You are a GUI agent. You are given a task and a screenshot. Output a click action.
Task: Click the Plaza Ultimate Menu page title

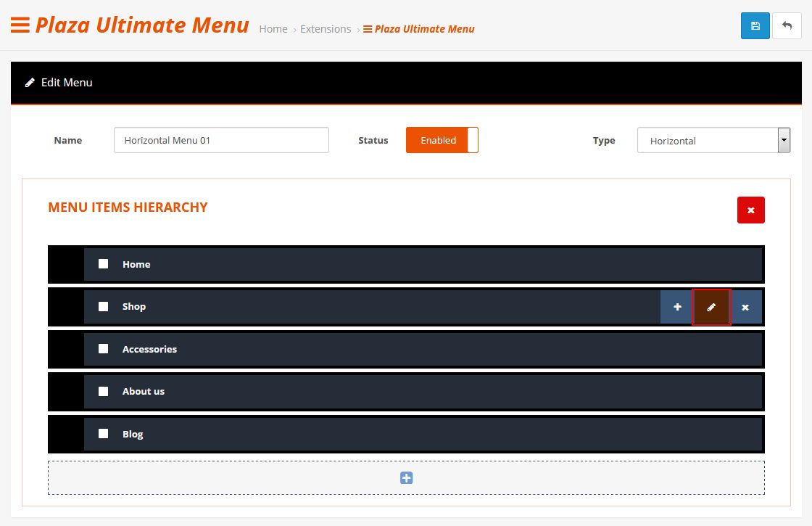click(142, 25)
